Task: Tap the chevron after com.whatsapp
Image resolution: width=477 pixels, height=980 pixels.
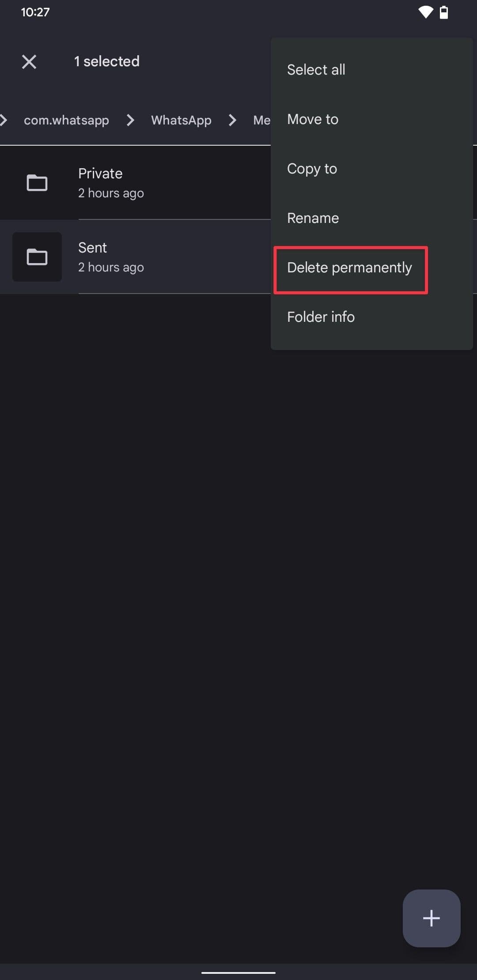Action: tap(130, 120)
